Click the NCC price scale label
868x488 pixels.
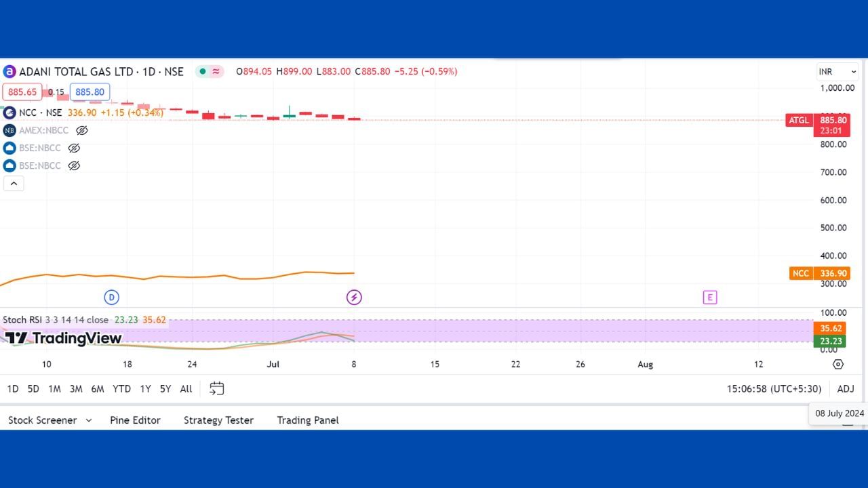801,273
